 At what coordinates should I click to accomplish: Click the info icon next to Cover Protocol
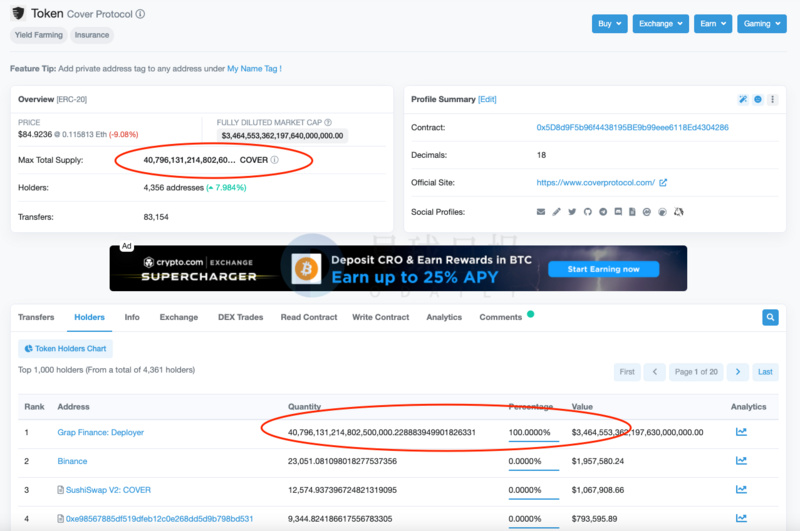point(140,15)
